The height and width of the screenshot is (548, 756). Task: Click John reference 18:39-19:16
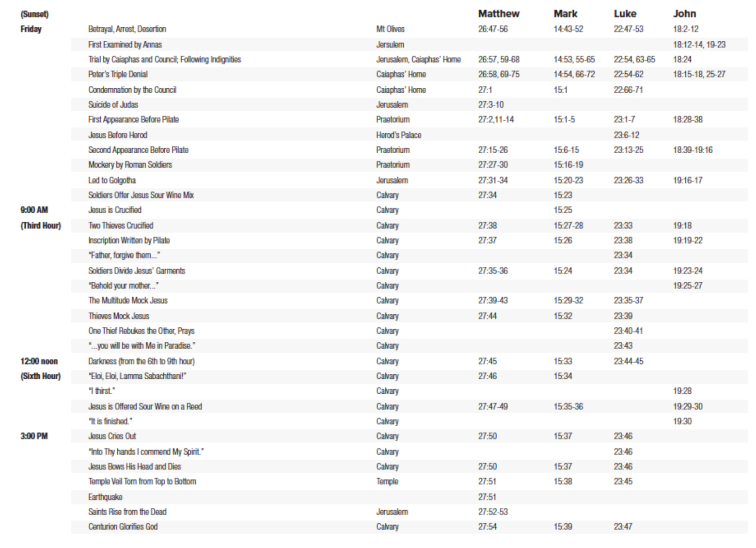click(693, 150)
